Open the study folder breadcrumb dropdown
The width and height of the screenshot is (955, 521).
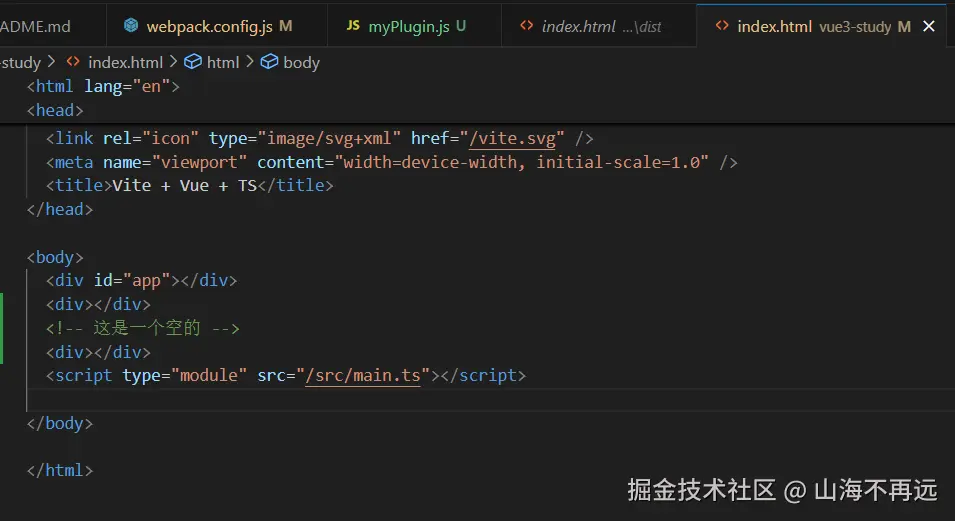pyautogui.click(x=20, y=62)
